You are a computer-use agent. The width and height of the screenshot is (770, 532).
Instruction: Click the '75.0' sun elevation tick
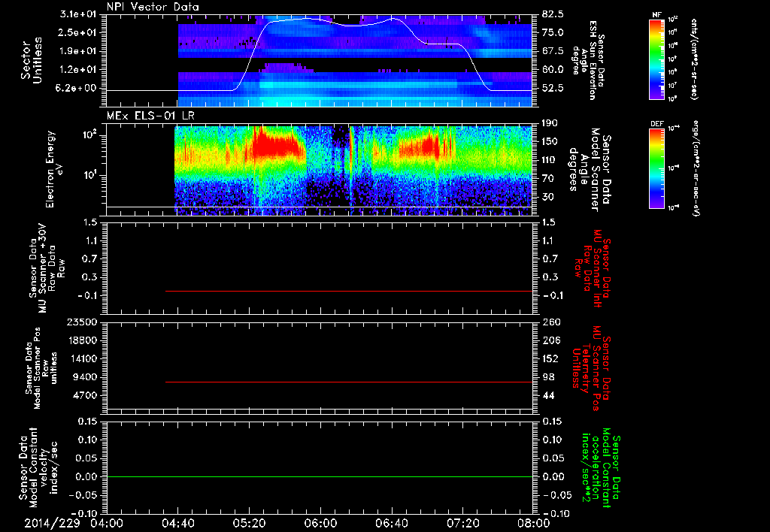pyautogui.click(x=553, y=32)
